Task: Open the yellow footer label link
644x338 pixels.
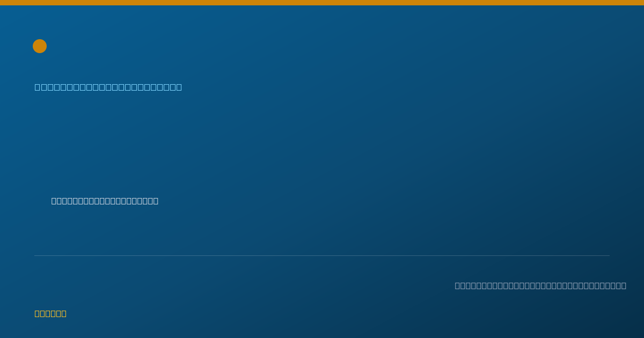Action: [x=50, y=313]
